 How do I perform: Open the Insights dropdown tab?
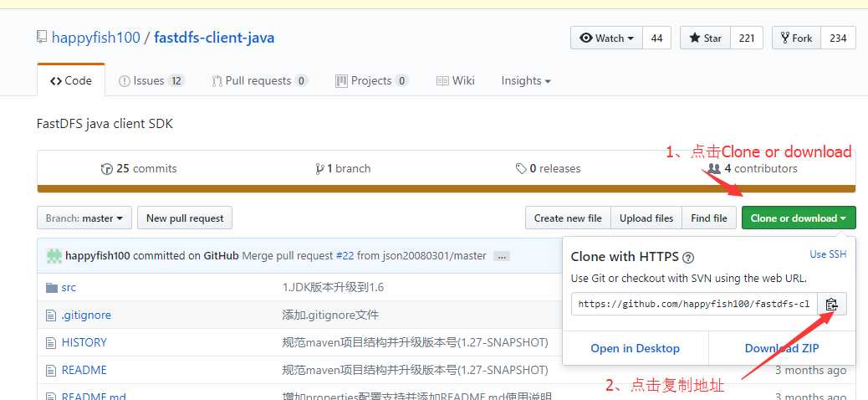point(526,81)
